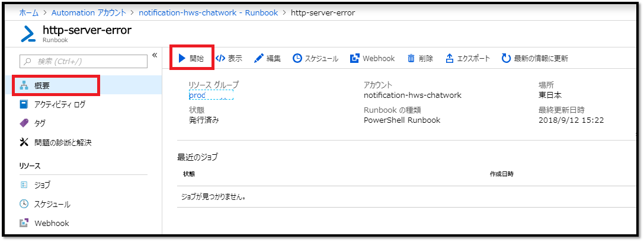Click ジョブが見つかりません。 message

click(x=213, y=197)
